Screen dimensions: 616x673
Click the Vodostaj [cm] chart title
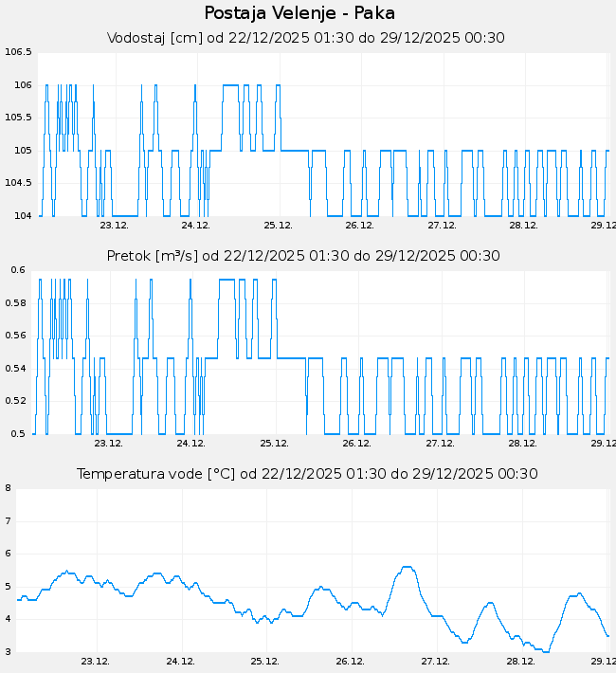coord(306,38)
